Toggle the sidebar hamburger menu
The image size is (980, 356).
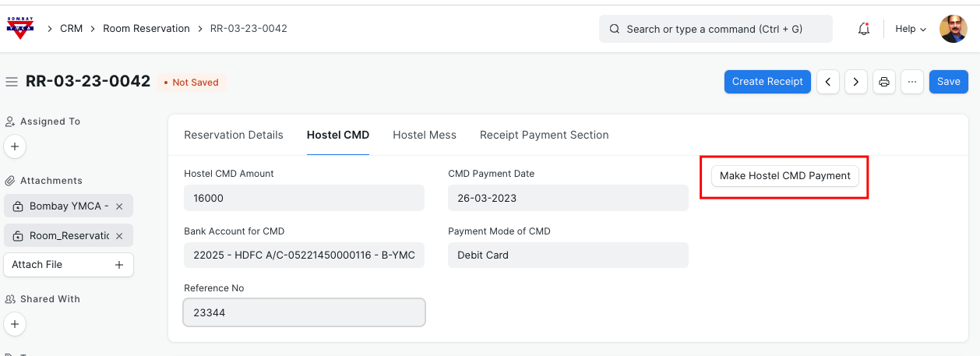coord(12,82)
